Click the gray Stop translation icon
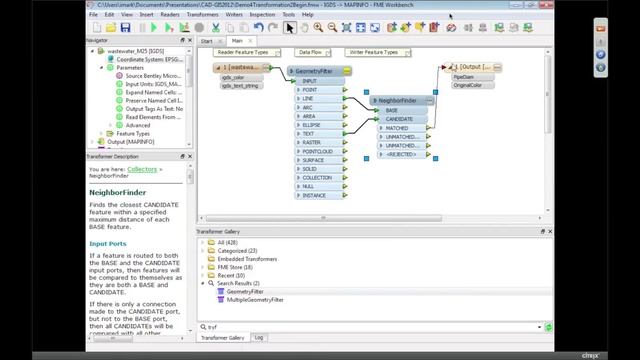 (199, 28)
